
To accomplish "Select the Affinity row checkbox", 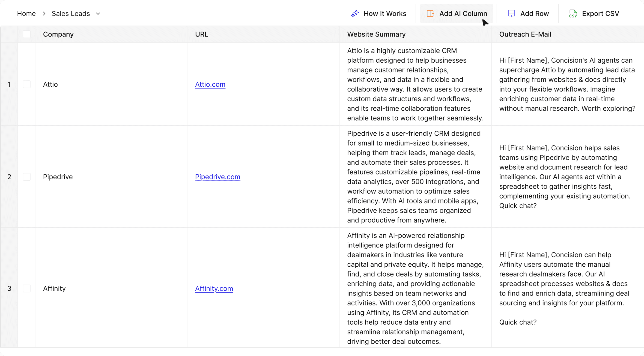I will [x=26, y=288].
